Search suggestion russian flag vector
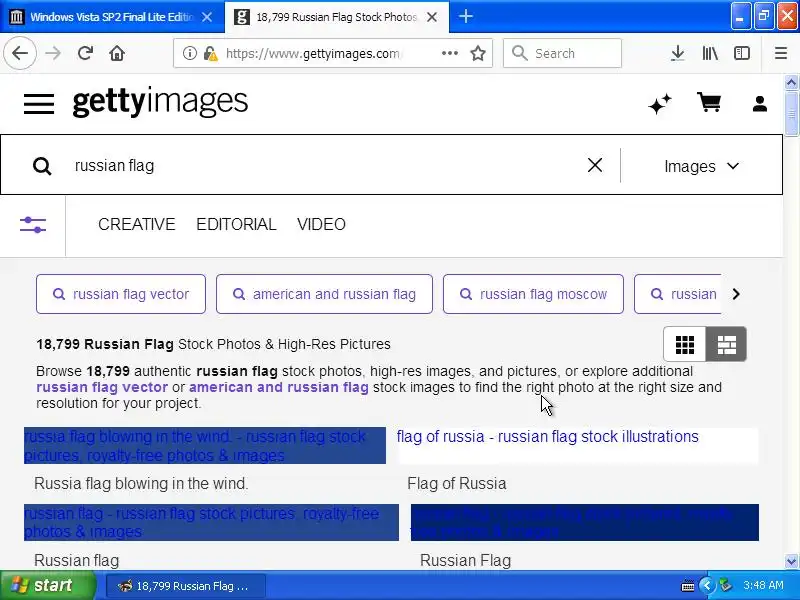This screenshot has height=600, width=800. tap(121, 294)
